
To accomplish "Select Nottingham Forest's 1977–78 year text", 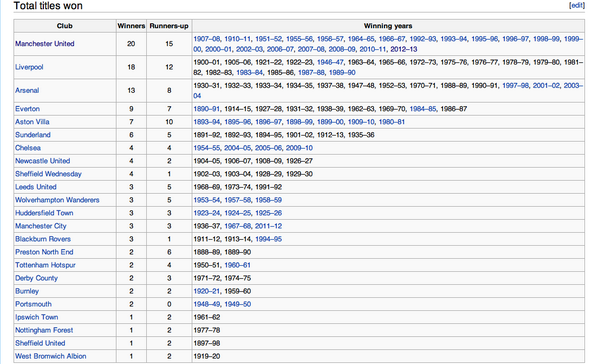I will click(x=207, y=330).
